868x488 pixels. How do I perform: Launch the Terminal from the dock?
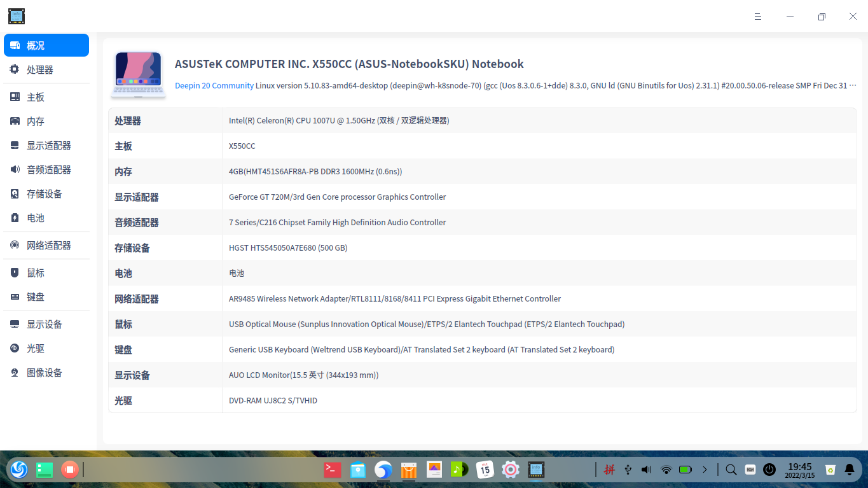(333, 470)
